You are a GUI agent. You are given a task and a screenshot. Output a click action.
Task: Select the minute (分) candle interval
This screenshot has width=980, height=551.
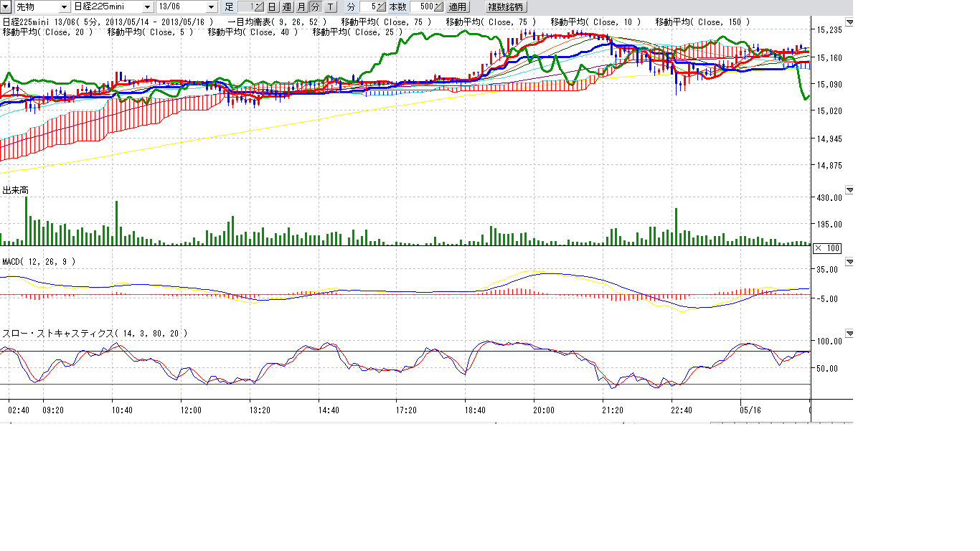[315, 7]
